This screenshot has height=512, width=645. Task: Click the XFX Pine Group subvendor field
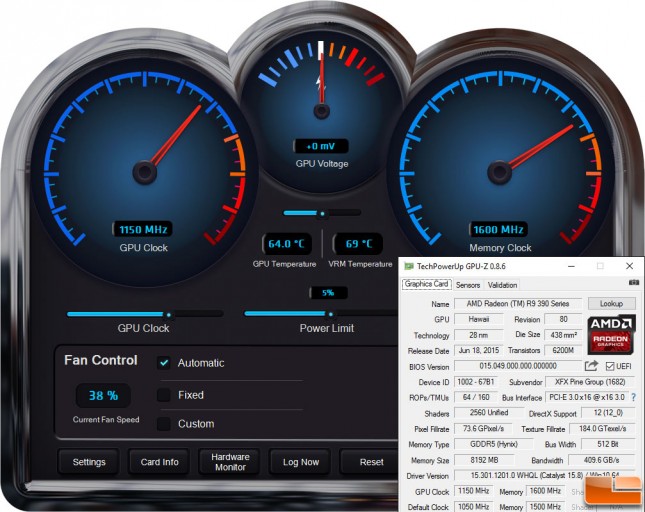pyautogui.click(x=590, y=382)
